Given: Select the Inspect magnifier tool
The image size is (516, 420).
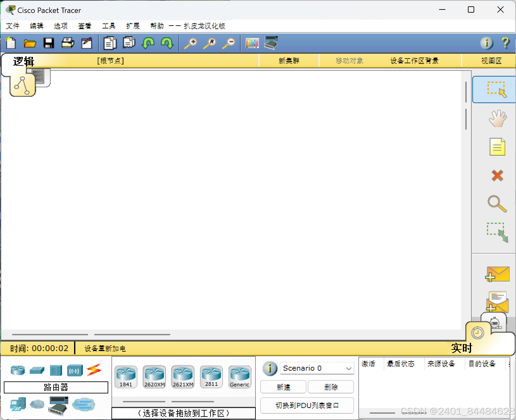Looking at the screenshot, I should pyautogui.click(x=497, y=204).
